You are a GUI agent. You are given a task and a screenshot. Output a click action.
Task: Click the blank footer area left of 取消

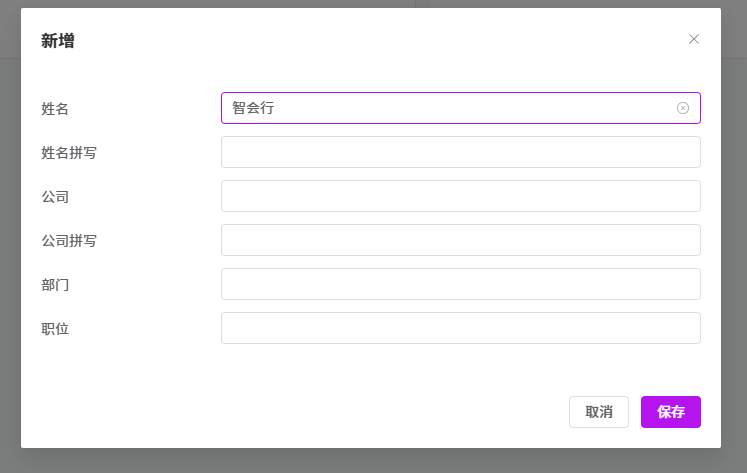coord(300,412)
